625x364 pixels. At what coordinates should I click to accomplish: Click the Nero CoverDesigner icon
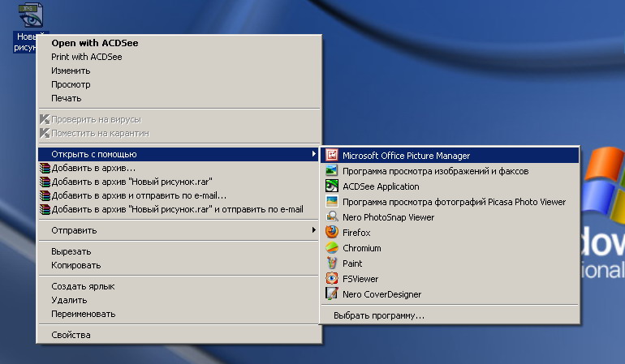click(x=332, y=294)
